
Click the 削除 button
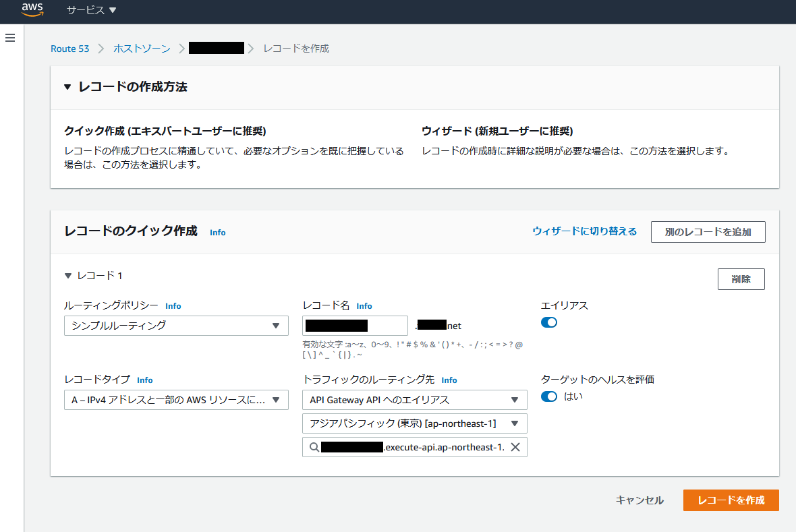(741, 279)
